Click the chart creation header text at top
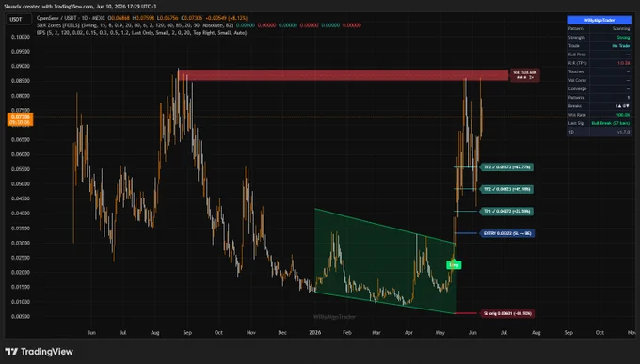This screenshot has width=640, height=364. pos(80,7)
